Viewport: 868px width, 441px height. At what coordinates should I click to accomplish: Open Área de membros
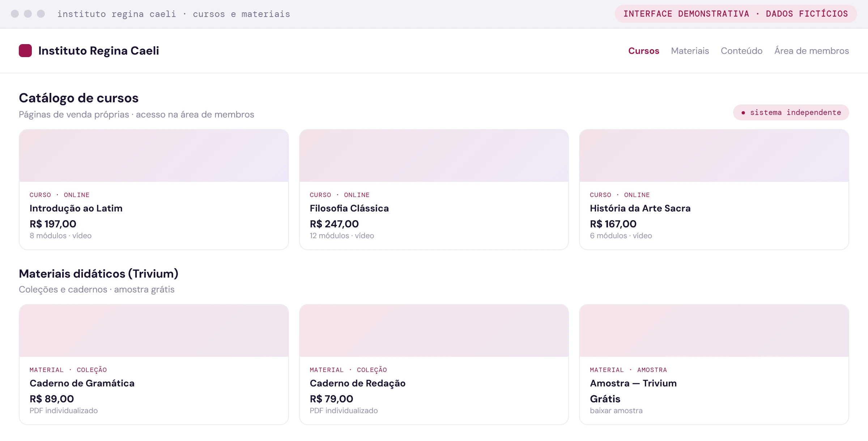pos(812,51)
